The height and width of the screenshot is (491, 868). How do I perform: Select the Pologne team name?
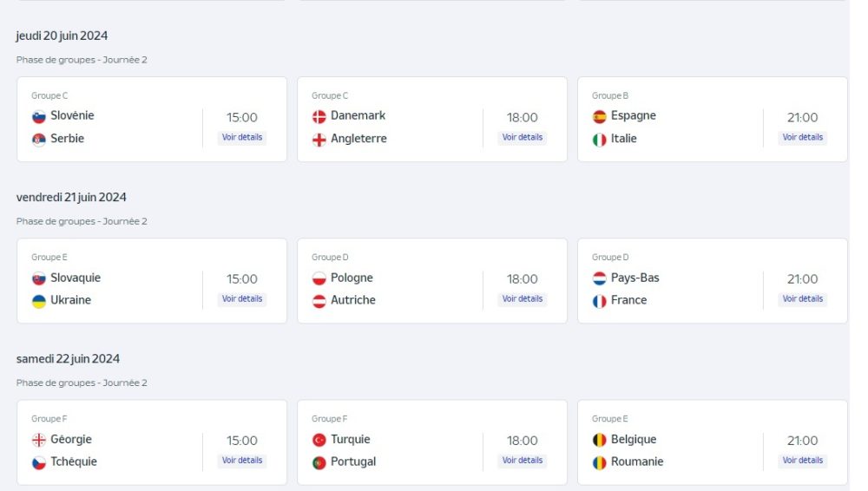[352, 278]
